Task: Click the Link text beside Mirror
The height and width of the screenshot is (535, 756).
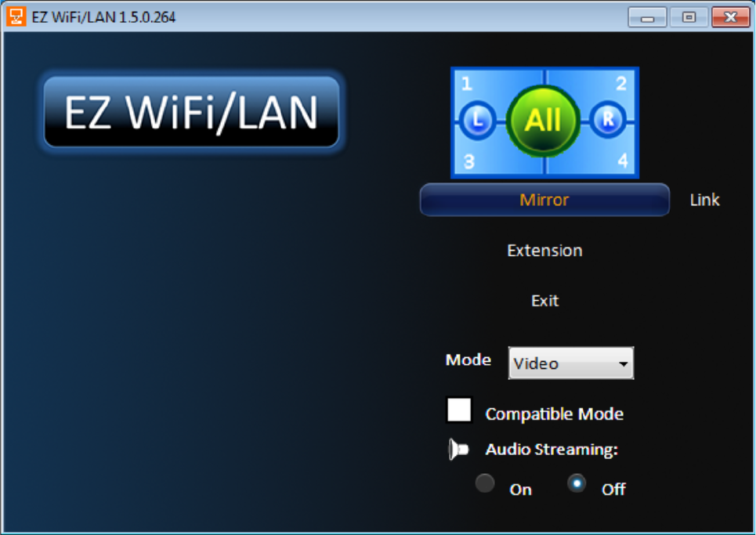Action: pos(704,200)
